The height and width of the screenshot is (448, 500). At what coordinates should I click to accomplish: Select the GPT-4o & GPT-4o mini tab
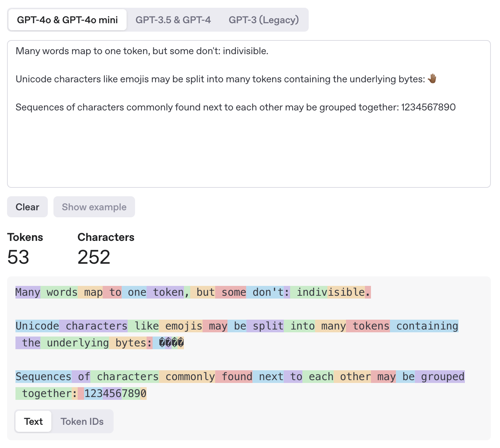pos(67,20)
